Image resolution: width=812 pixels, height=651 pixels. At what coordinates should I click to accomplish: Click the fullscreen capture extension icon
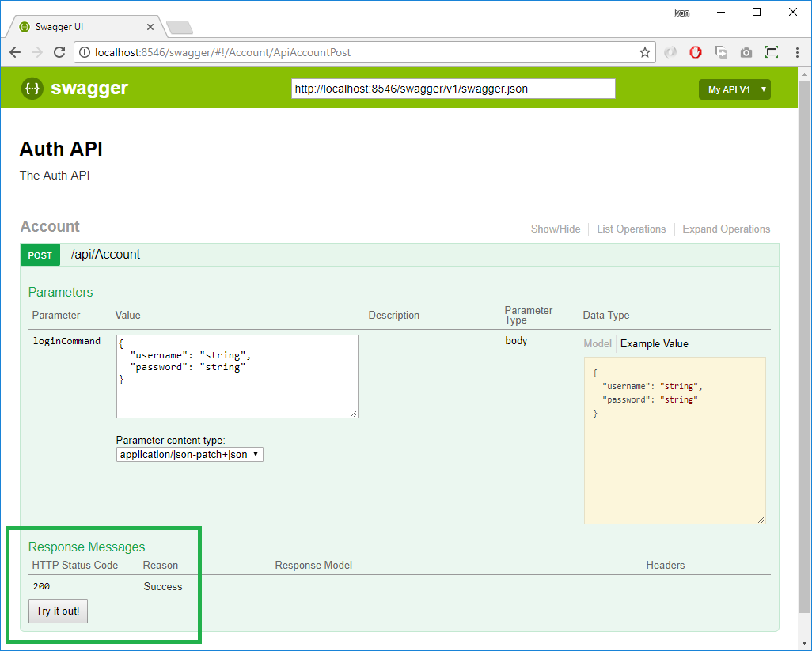pos(772,52)
